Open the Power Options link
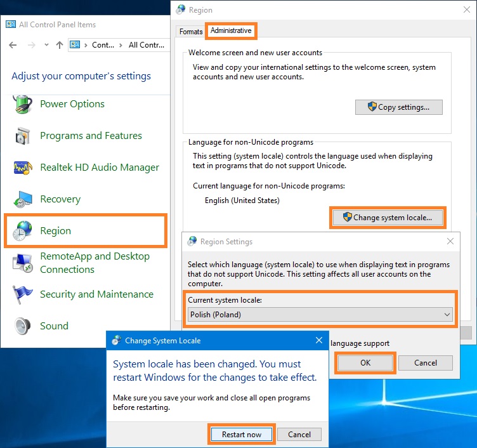The height and width of the screenshot is (448, 477). [x=72, y=104]
